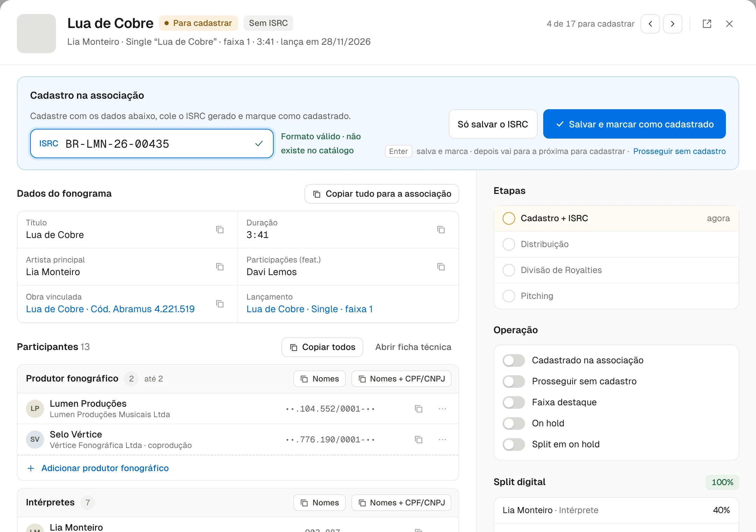756x532 pixels.
Task: Click the album cover thumbnail
Action: 36,34
